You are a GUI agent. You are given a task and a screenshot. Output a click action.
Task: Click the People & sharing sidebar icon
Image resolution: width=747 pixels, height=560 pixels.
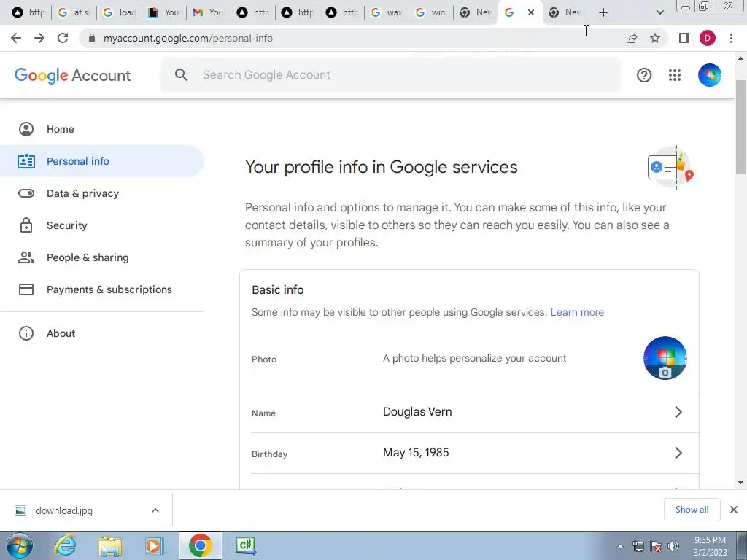coord(26,257)
